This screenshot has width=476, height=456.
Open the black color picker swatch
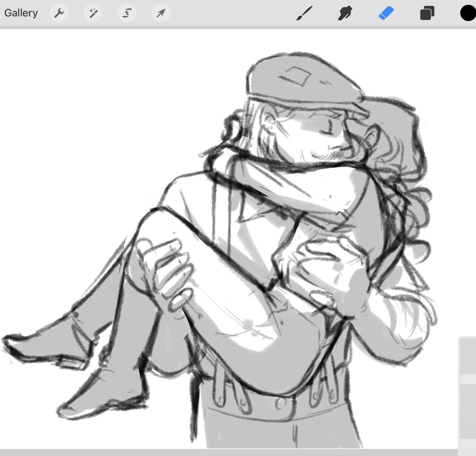point(468,13)
